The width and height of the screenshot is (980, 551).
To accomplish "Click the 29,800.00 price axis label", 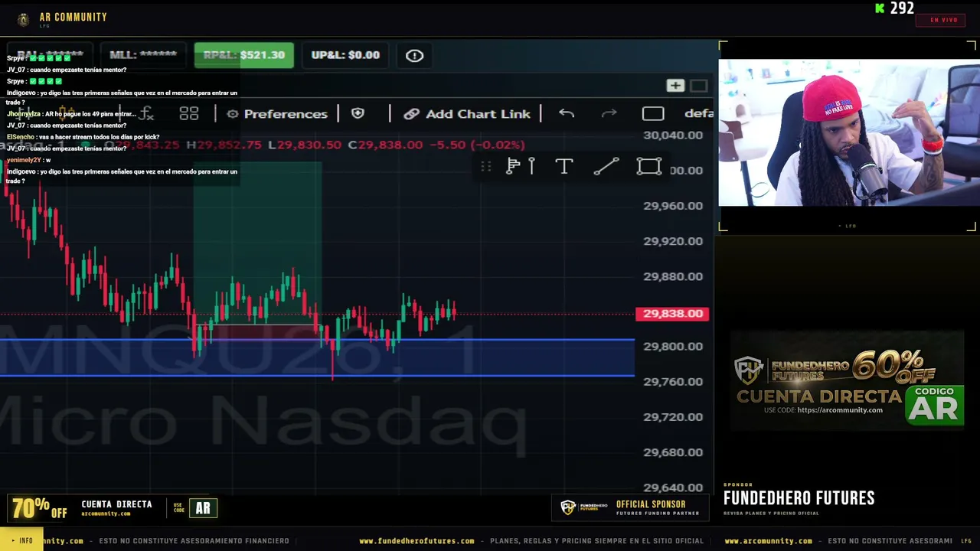I will pyautogui.click(x=673, y=347).
